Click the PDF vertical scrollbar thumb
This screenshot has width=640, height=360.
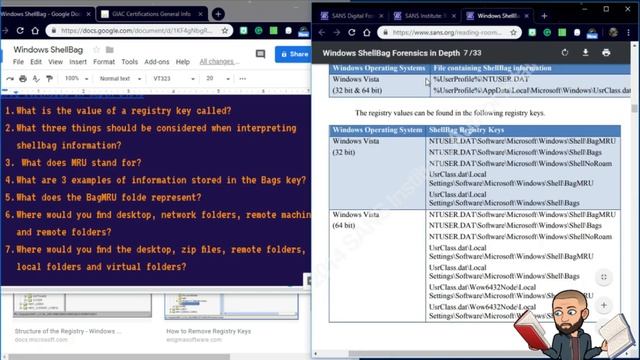pyautogui.click(x=634, y=109)
